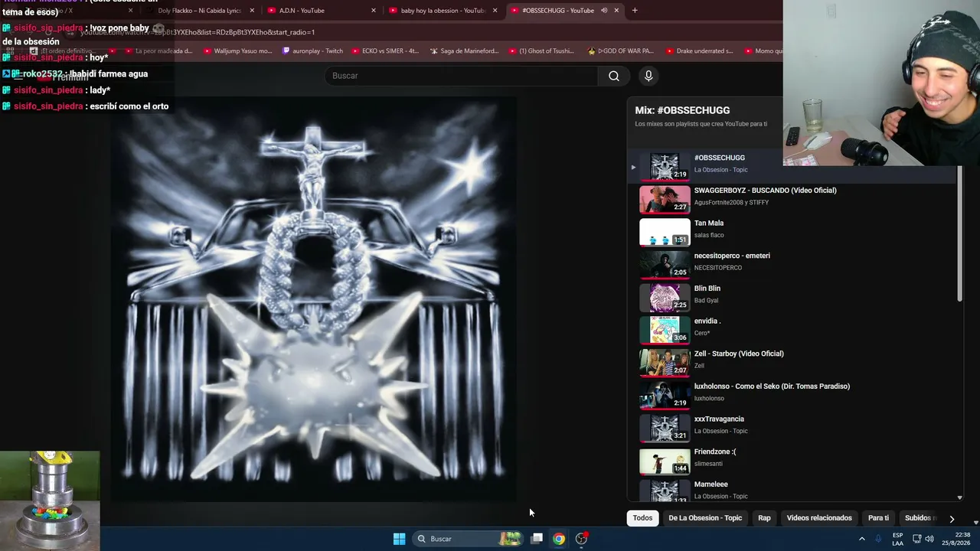Select the currently playing #OBSSECHUGG playlist item
The height and width of the screenshot is (551, 980).
(x=792, y=166)
